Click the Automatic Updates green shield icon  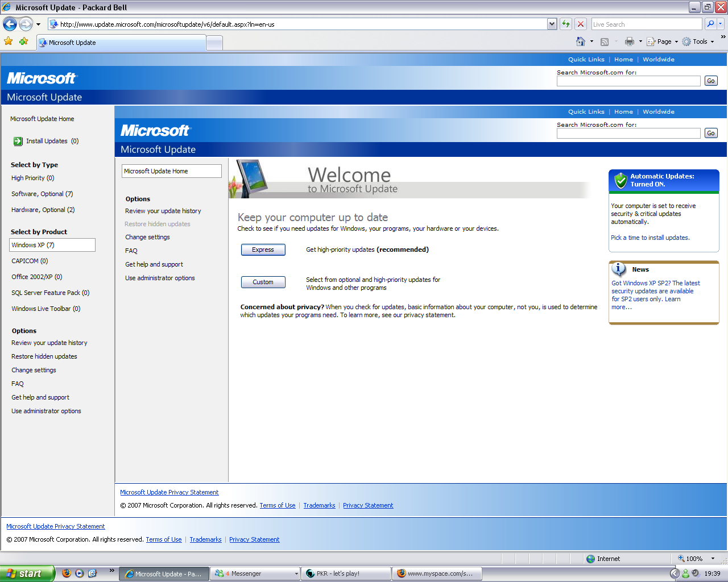(x=621, y=180)
